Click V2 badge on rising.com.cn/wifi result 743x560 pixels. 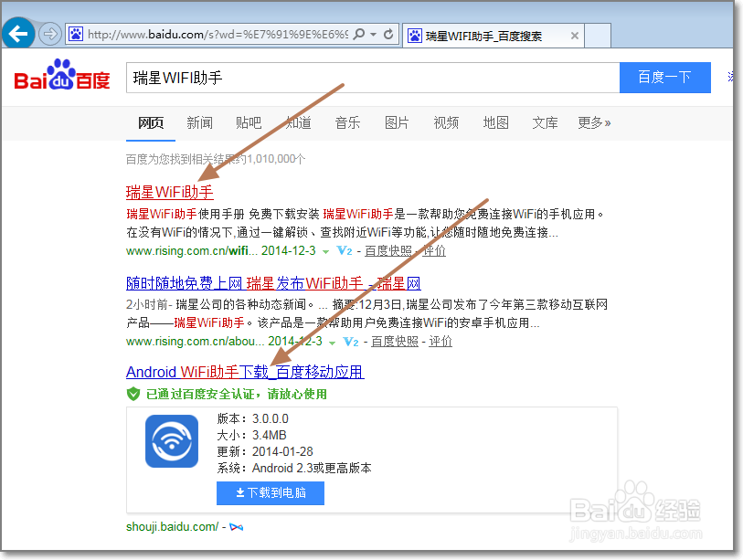345,250
